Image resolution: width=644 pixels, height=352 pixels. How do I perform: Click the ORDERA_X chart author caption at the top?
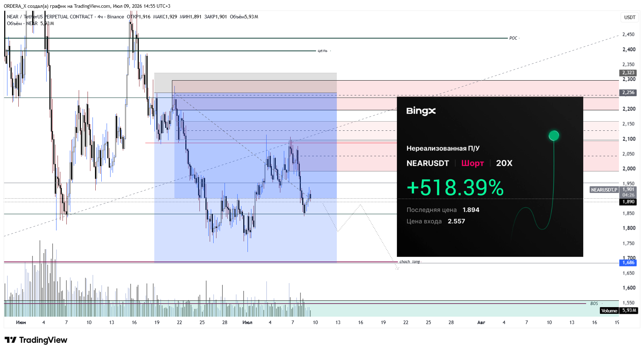pyautogui.click(x=87, y=6)
